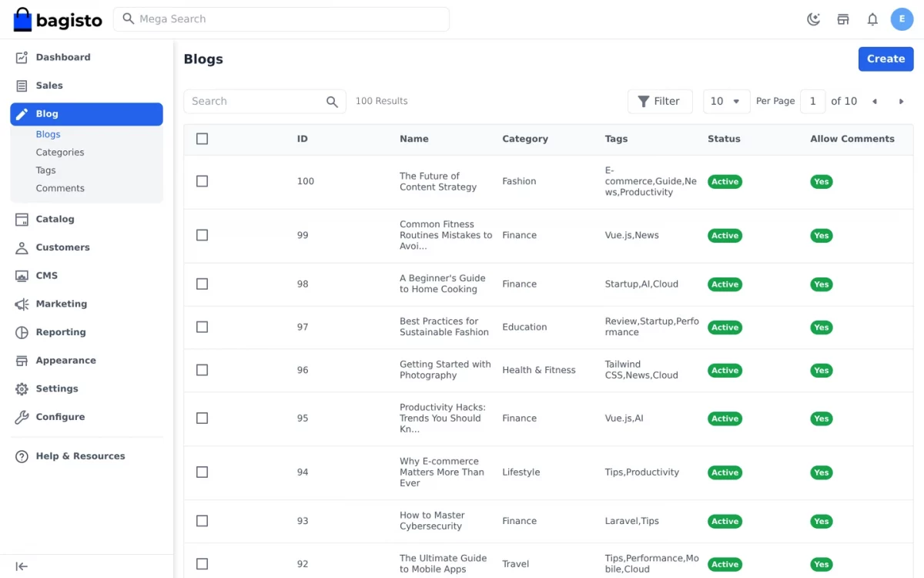924x578 pixels.
Task: Click "Education" category cell
Action: pyautogui.click(x=524, y=327)
